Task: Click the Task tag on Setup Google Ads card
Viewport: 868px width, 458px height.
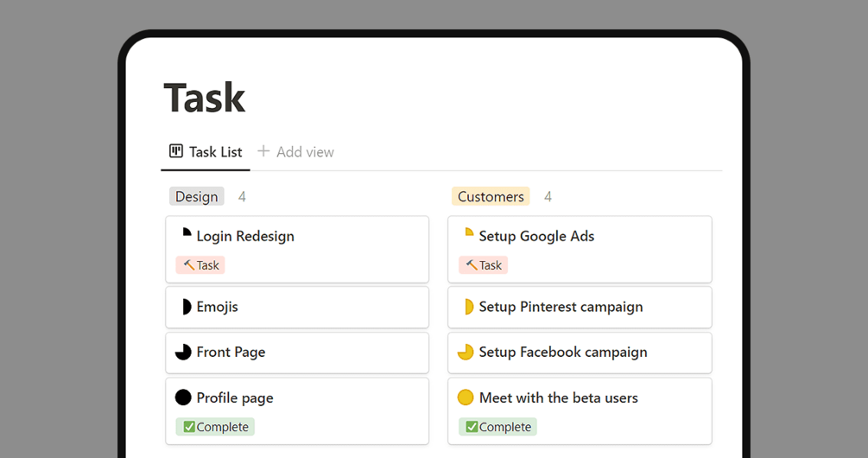Action: (483, 265)
